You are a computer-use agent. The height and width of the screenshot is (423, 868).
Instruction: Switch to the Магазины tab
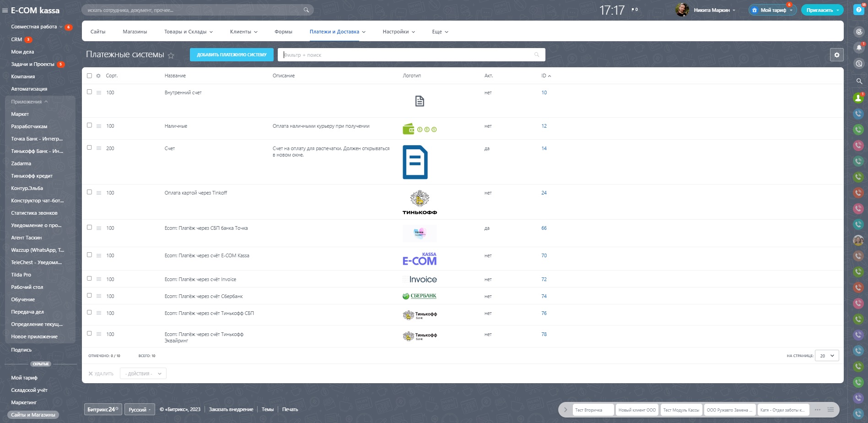click(x=135, y=32)
